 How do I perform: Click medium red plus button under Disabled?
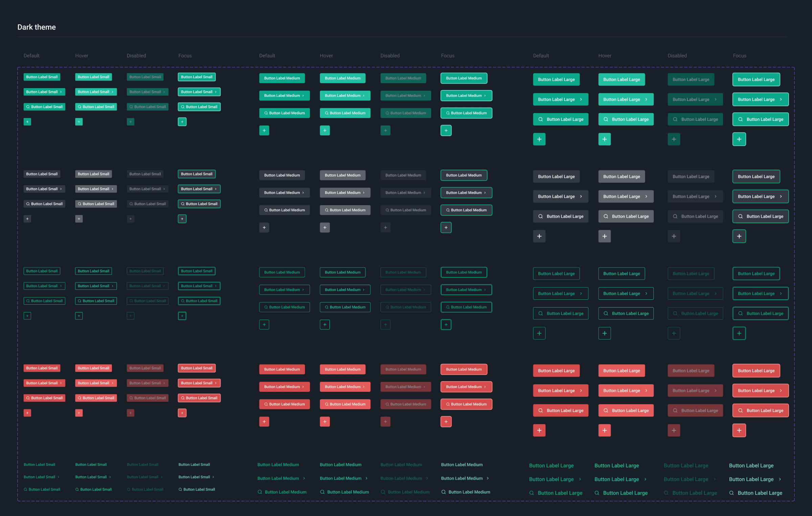[385, 422]
